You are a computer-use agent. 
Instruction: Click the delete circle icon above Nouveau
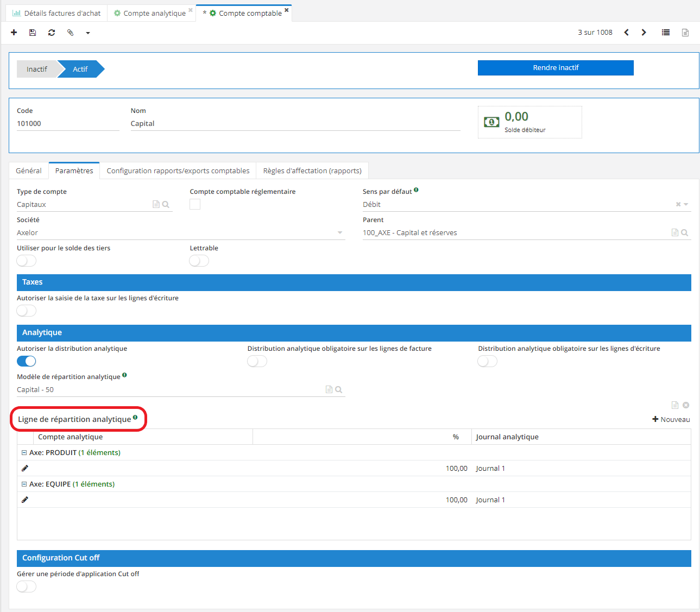coord(686,405)
